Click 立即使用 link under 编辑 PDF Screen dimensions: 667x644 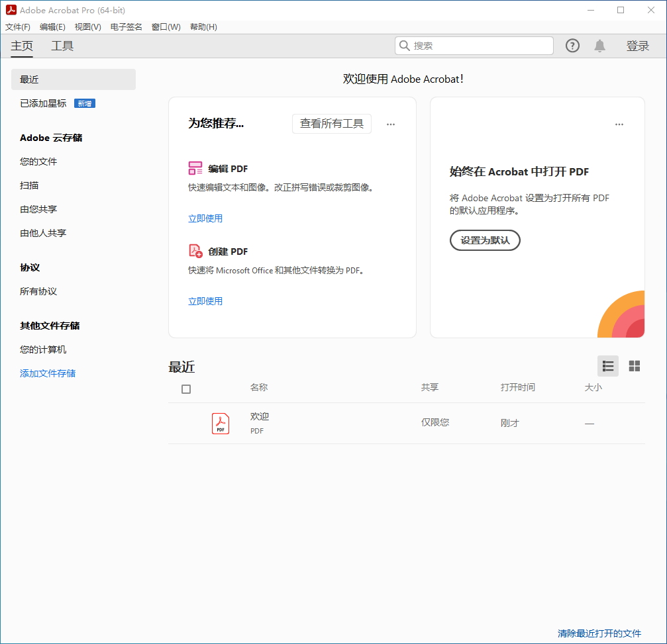[205, 218]
